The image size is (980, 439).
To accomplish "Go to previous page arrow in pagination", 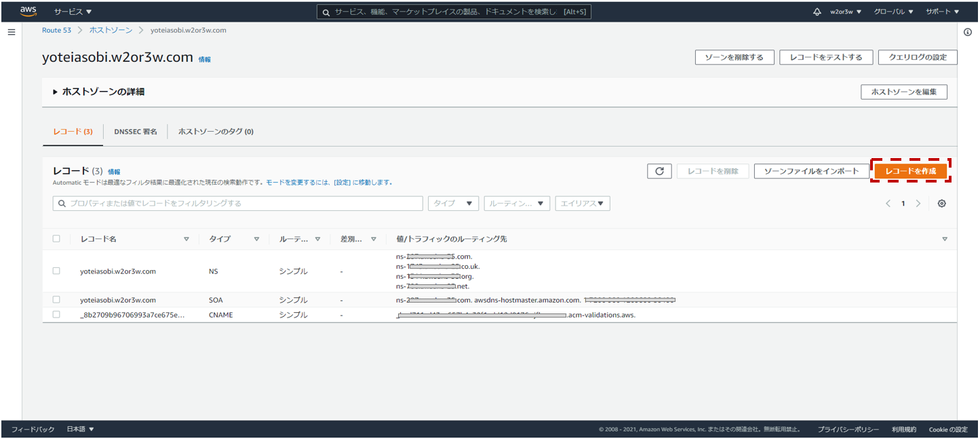I will pos(888,204).
